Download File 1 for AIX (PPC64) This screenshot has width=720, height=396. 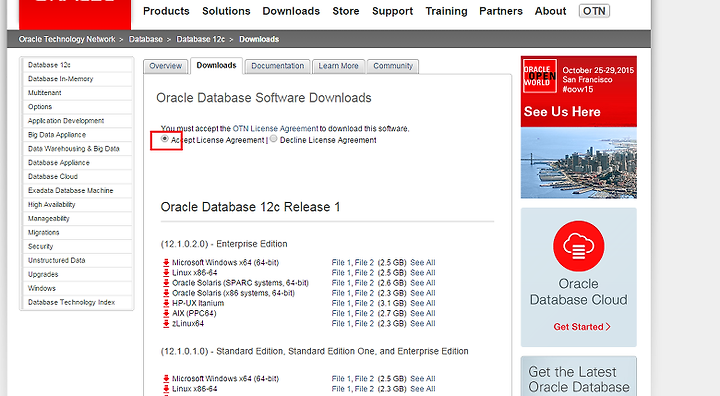341,313
